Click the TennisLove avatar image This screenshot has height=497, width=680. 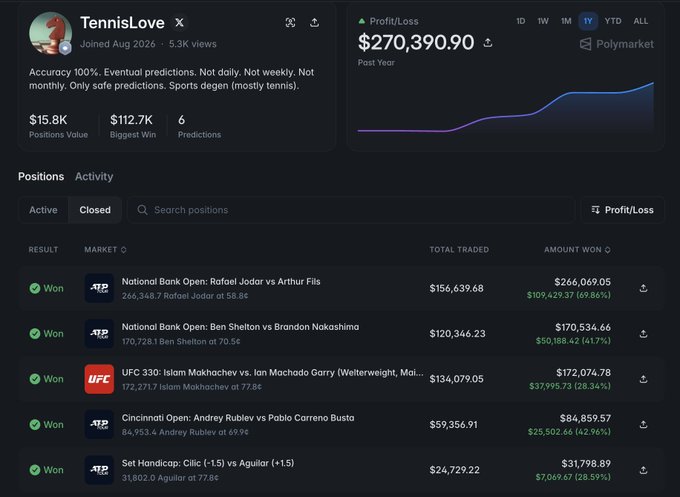point(50,33)
